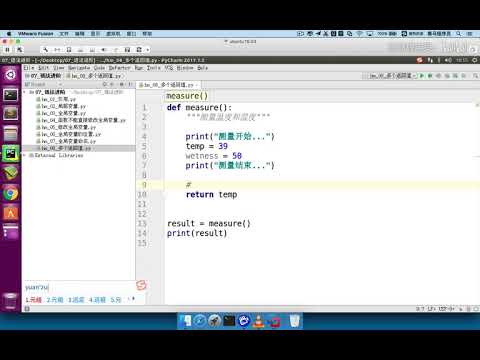Open the Tools menu in PyCharm
This screenshot has height=360, width=480.
click(x=154, y=68)
